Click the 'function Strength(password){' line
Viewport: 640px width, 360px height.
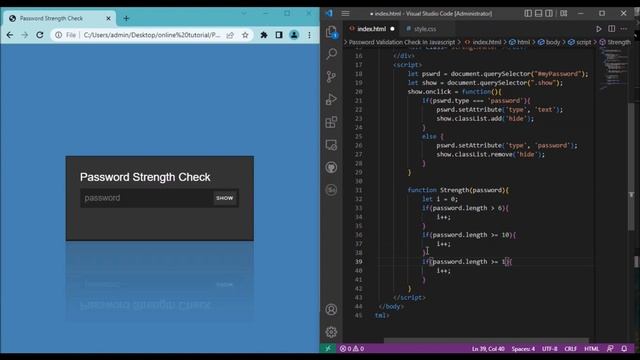458,190
